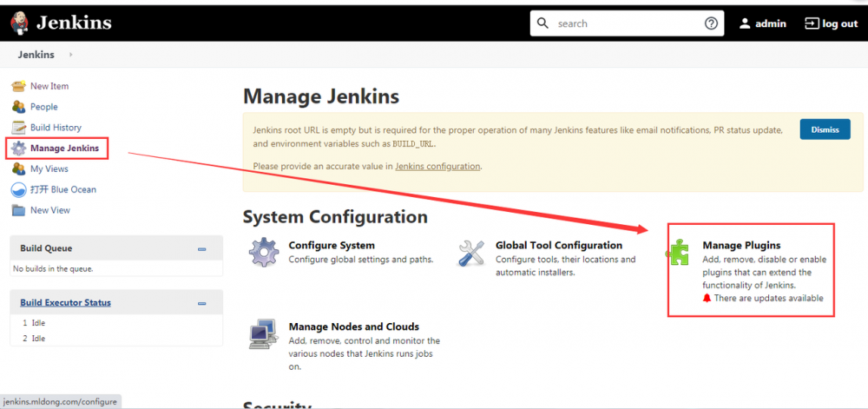Select Manage Jenkins in sidebar
The width and height of the screenshot is (868, 409).
coord(65,148)
